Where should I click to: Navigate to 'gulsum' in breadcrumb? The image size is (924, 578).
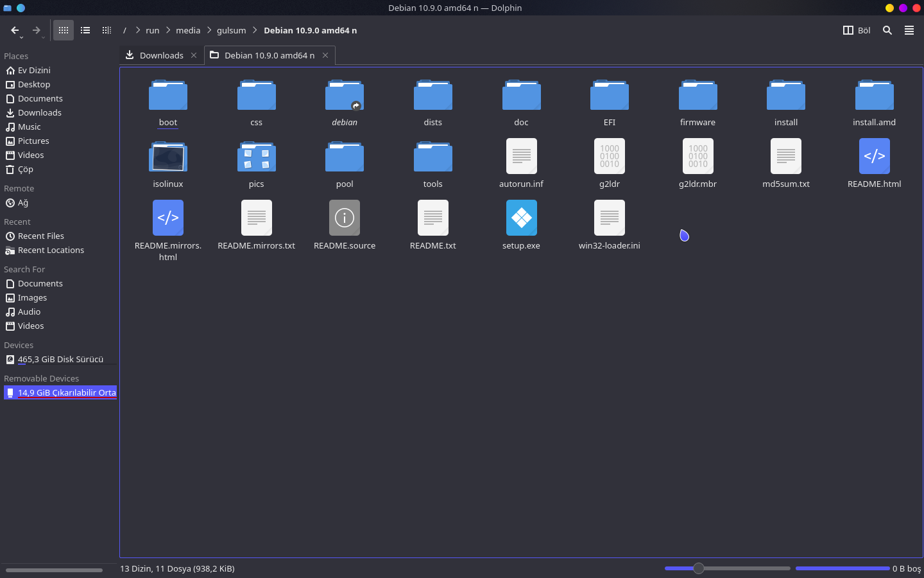click(x=232, y=30)
